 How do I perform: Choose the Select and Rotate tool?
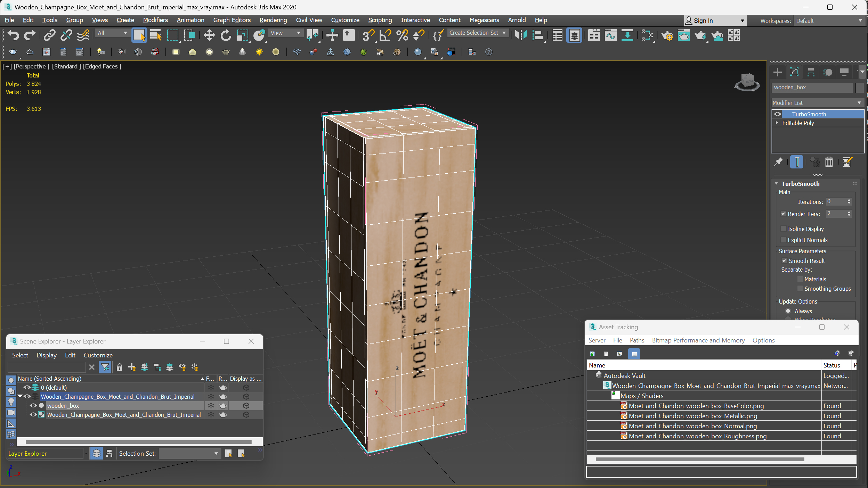pyautogui.click(x=226, y=35)
